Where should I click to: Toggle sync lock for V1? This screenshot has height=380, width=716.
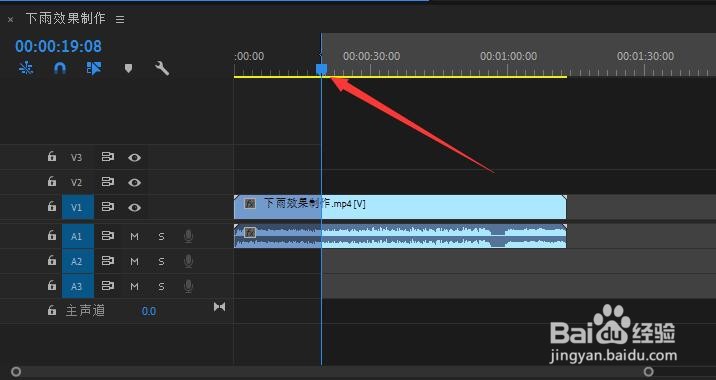tap(108, 207)
